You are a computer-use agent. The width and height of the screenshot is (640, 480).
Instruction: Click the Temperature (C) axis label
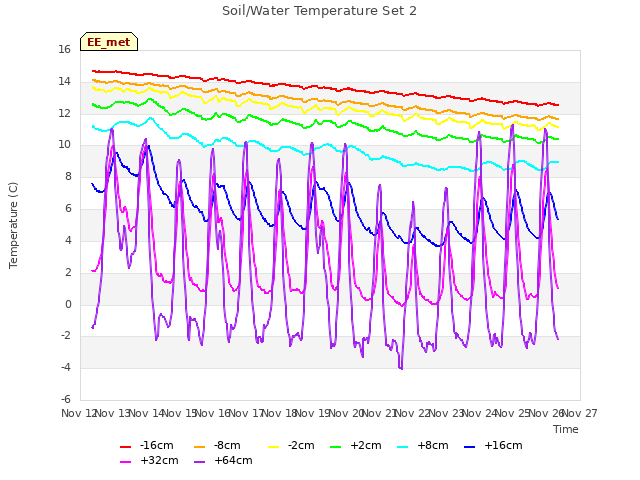[13, 225]
